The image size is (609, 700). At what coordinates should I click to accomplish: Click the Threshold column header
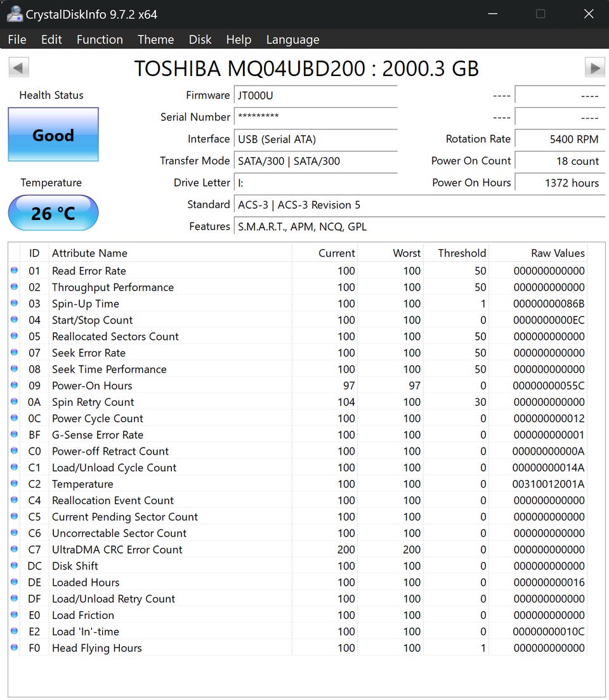tap(456, 253)
